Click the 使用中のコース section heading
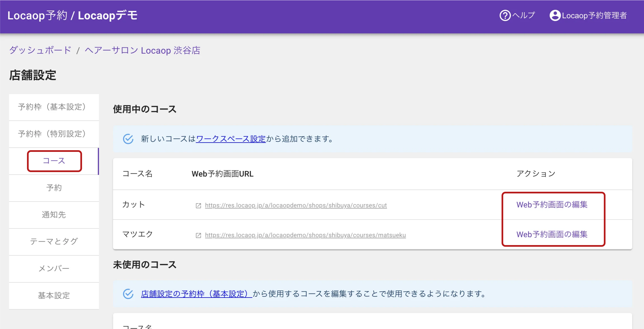The image size is (644, 329). pyautogui.click(x=145, y=109)
